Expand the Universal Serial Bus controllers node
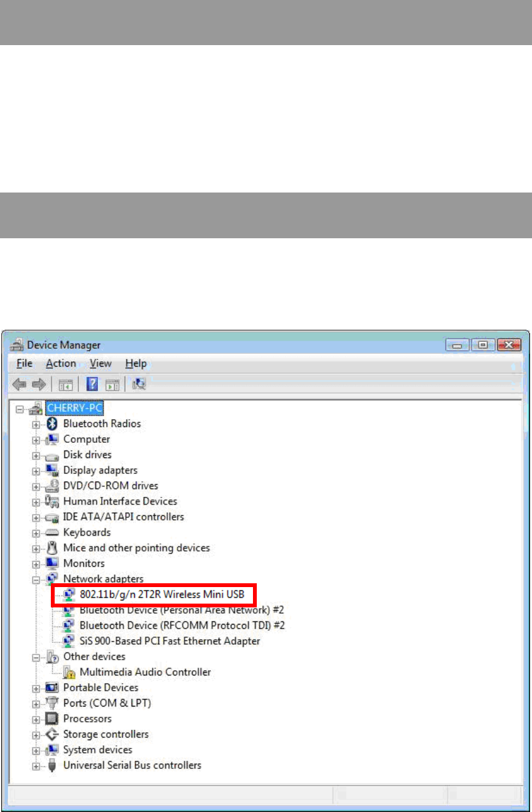 click(x=36, y=766)
